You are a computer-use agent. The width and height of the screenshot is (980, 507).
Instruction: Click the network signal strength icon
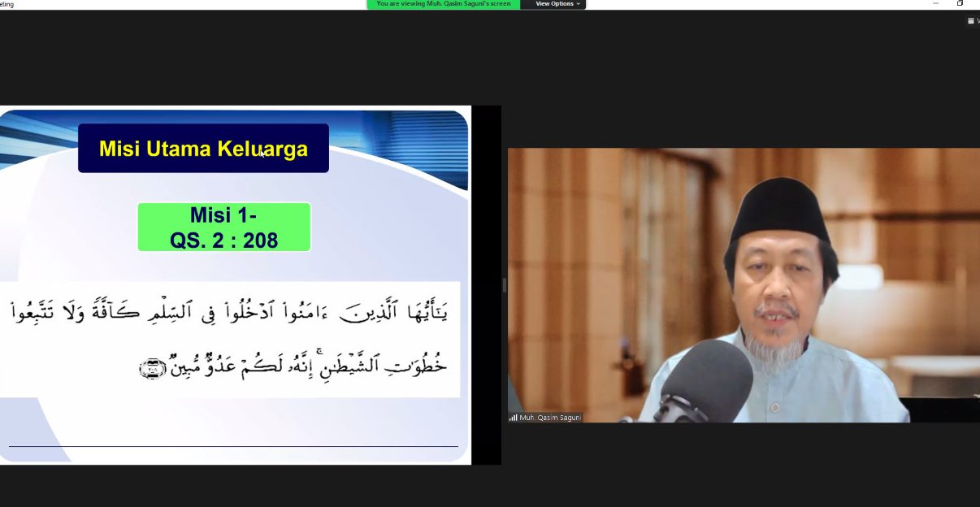(513, 418)
